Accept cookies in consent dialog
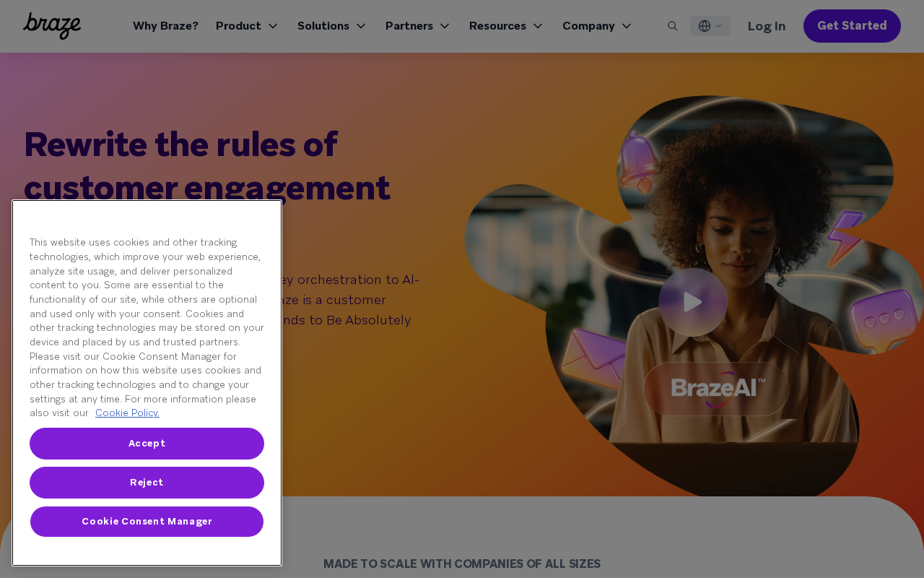 pos(147,444)
